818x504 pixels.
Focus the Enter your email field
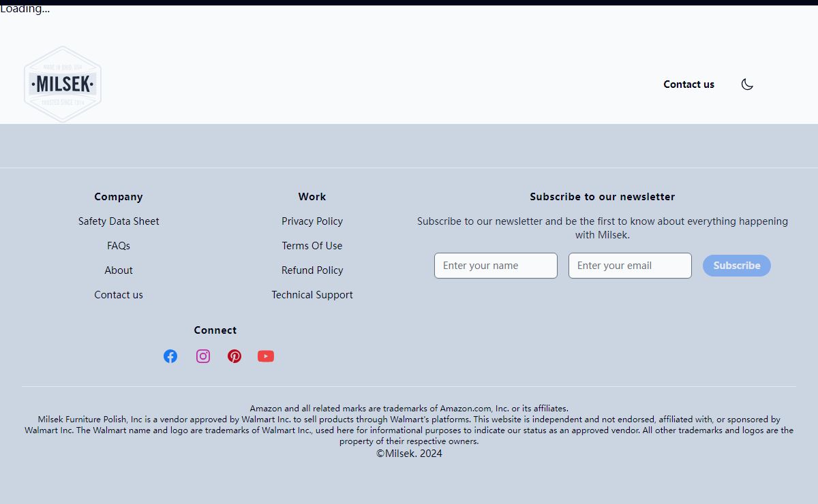[x=630, y=266]
